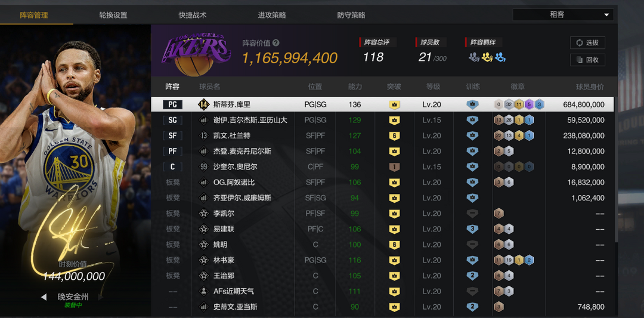The height and width of the screenshot is (318, 644).
Task: Click 姚明 player name
Action: point(220,245)
